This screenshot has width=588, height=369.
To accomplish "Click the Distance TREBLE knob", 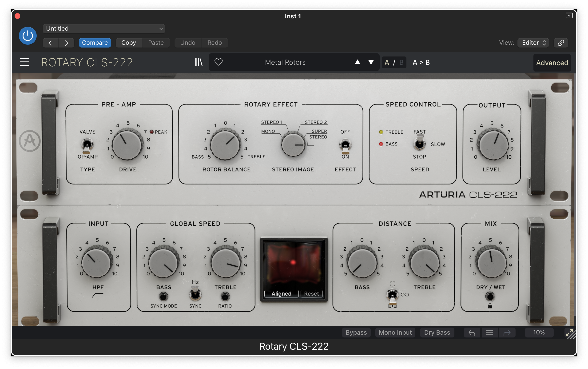I will pyautogui.click(x=424, y=262).
